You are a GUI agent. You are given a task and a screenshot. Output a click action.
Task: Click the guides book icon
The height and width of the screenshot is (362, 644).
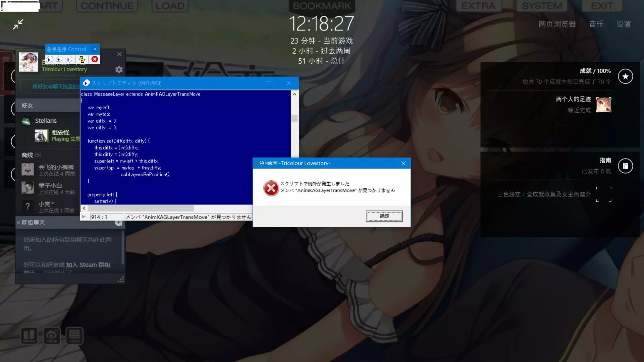tap(625, 166)
